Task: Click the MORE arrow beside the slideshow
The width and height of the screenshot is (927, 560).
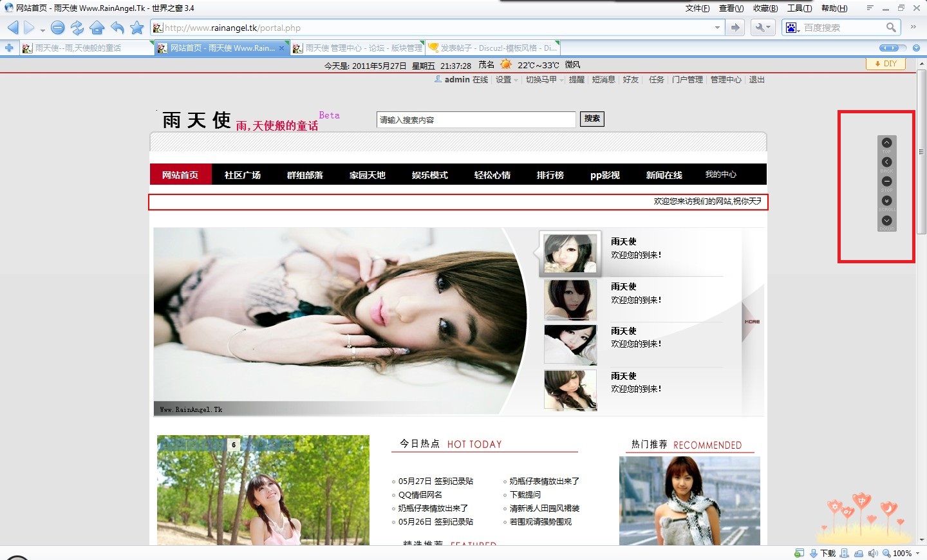Action: coord(752,322)
